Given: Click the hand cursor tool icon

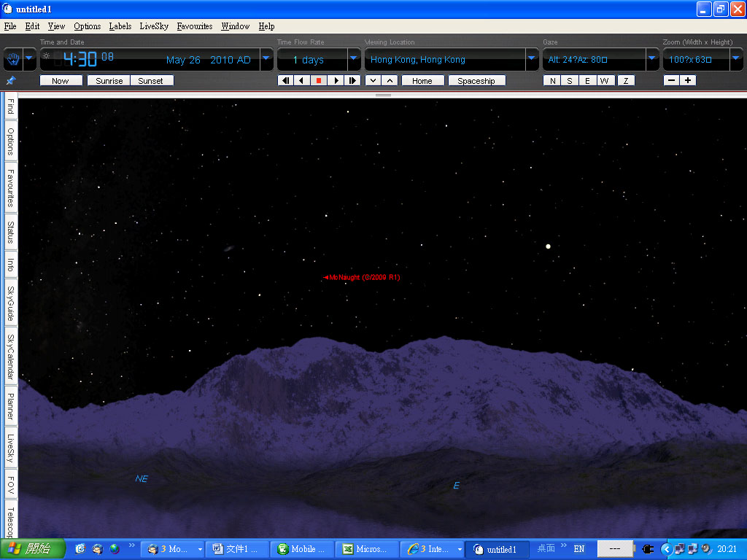Looking at the screenshot, I should tap(12, 58).
